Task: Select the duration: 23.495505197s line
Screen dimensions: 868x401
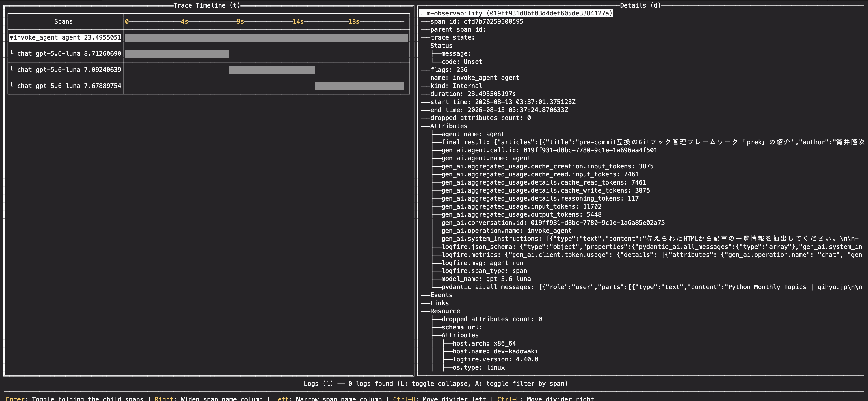Action: 473,94
